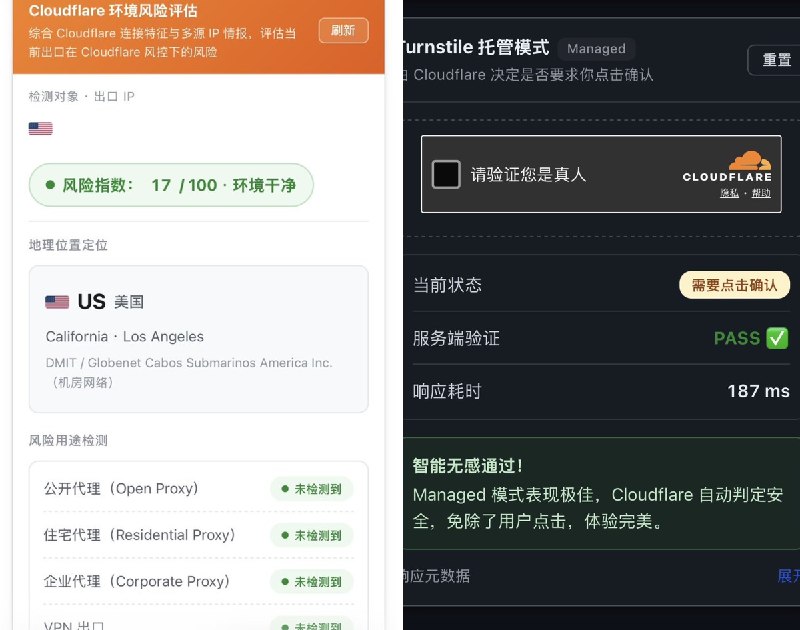Click the 地理位置定位 section heading

click(68, 245)
